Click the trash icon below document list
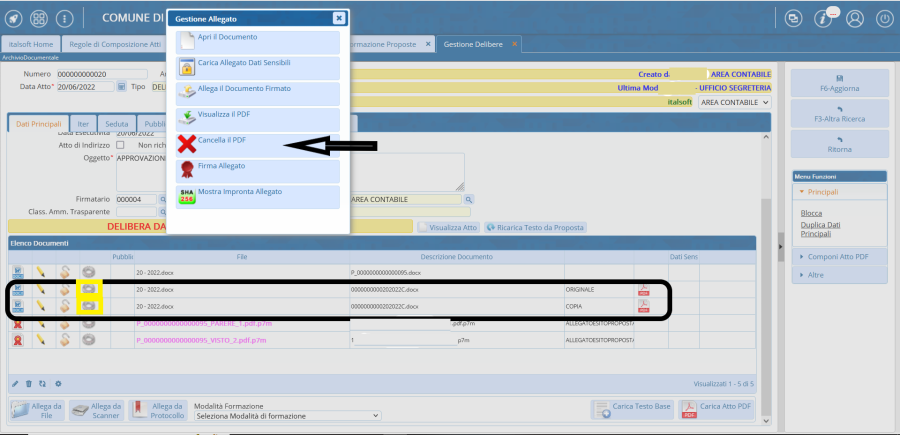900x435 pixels. click(x=29, y=383)
